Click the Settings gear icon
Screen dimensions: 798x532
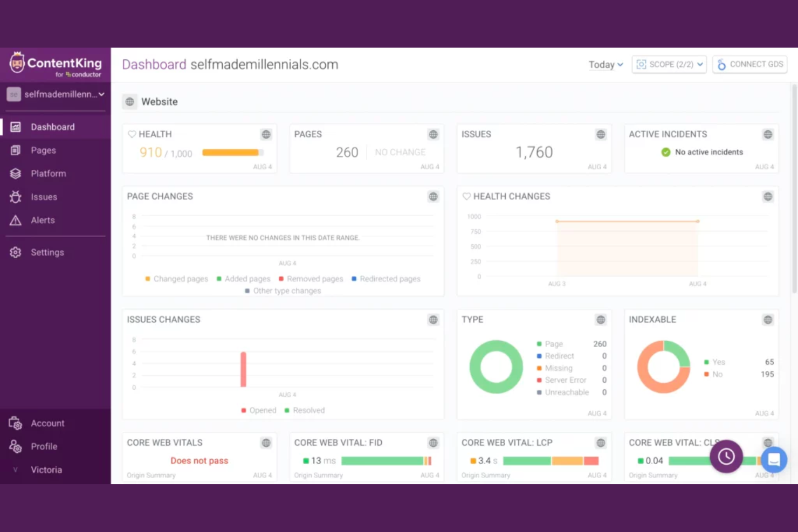(x=16, y=252)
